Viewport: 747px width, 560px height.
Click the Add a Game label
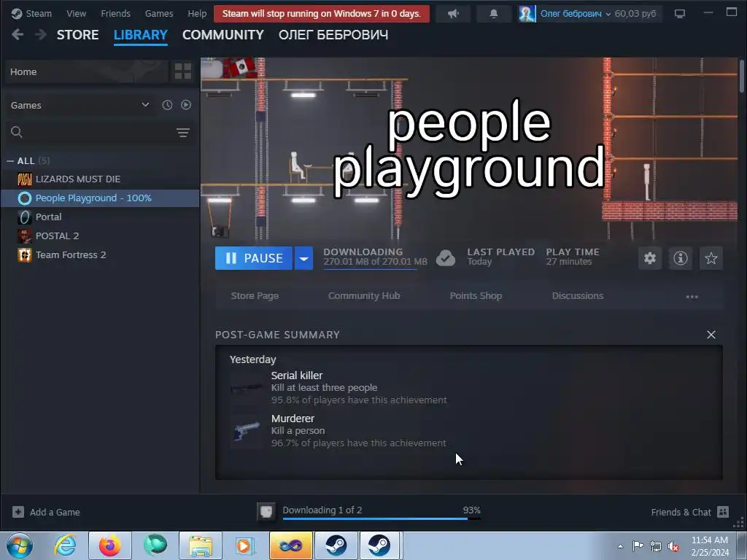pyautogui.click(x=55, y=513)
